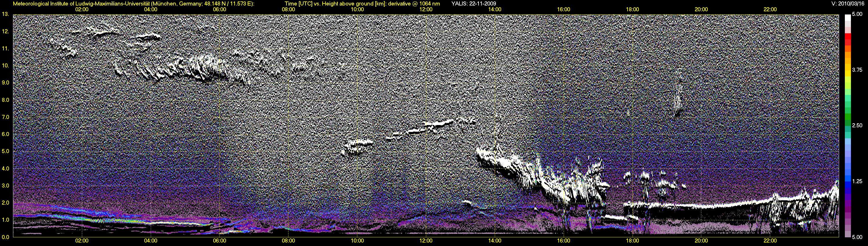Click the "4.0" height axis label

point(5,168)
